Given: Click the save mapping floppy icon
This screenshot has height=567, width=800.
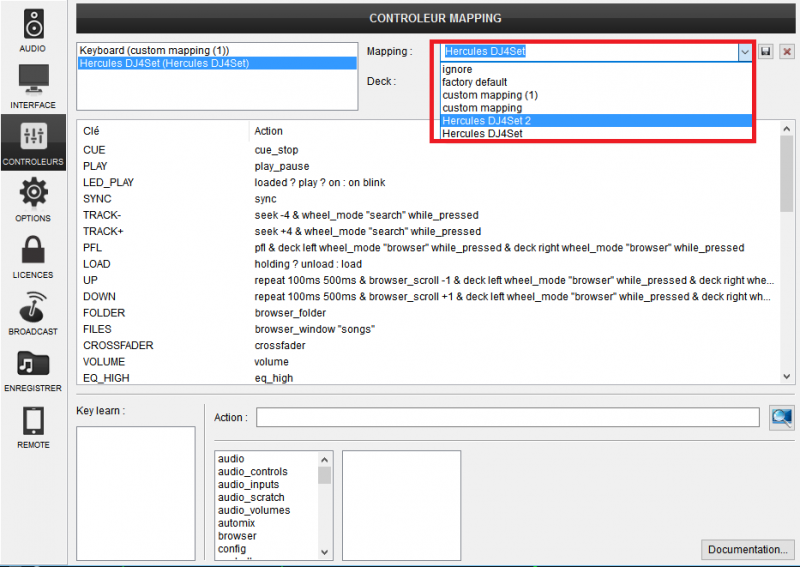Looking at the screenshot, I should click(x=765, y=51).
